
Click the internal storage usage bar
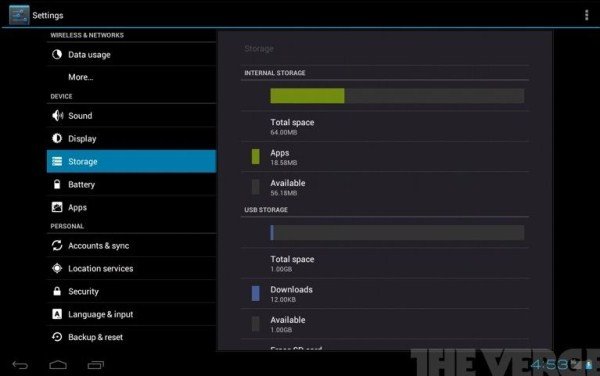pyautogui.click(x=397, y=96)
